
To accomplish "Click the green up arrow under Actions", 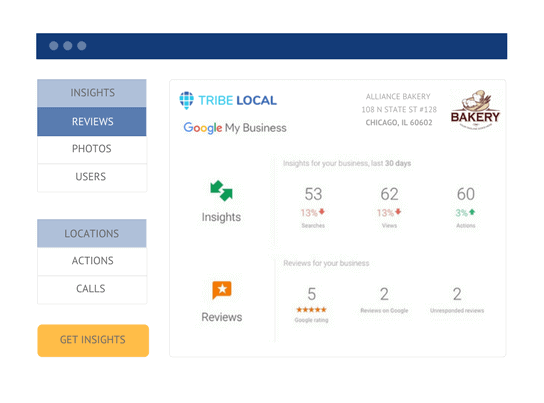I will (472, 212).
